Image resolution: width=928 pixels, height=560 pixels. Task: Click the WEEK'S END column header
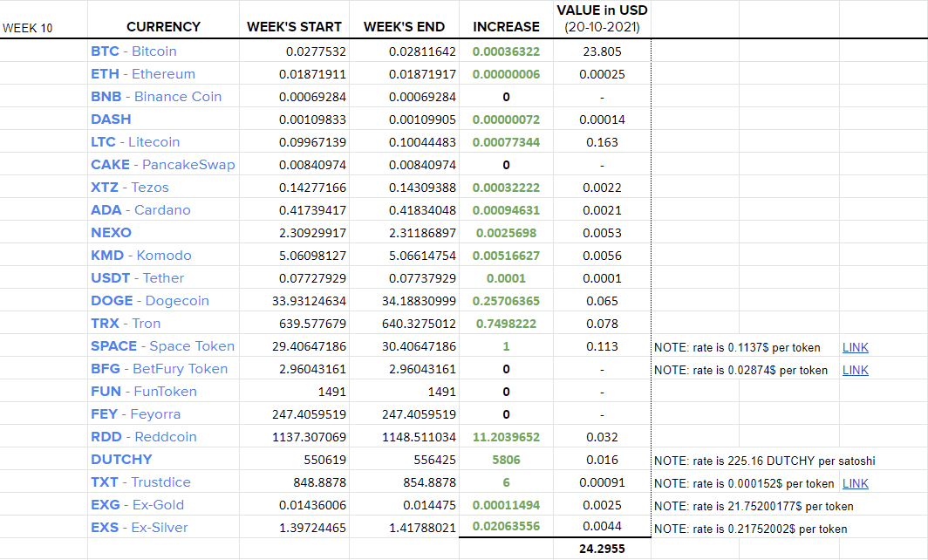(404, 27)
